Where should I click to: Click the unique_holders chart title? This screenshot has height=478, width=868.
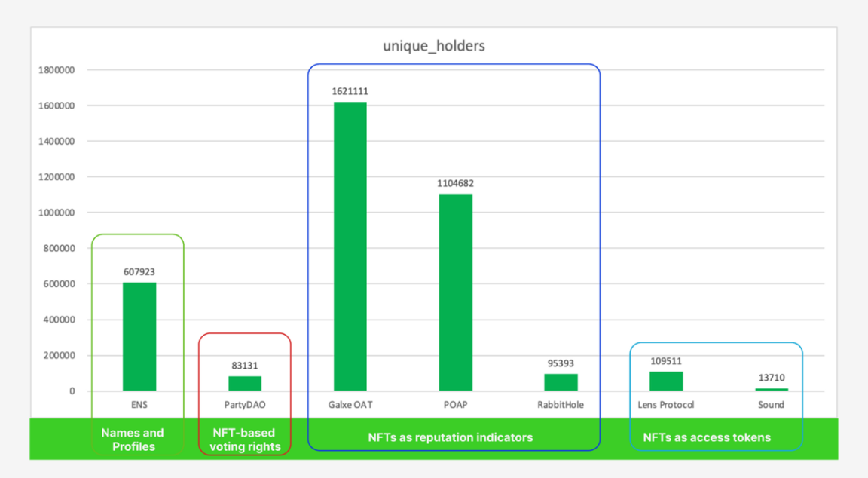(x=433, y=46)
